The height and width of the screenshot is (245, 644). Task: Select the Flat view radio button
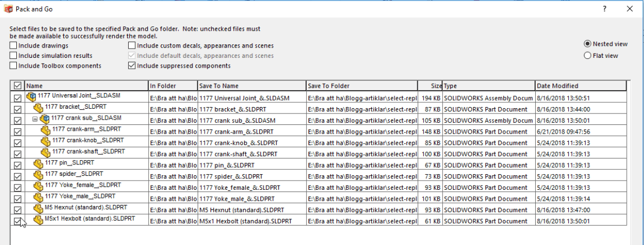(587, 56)
